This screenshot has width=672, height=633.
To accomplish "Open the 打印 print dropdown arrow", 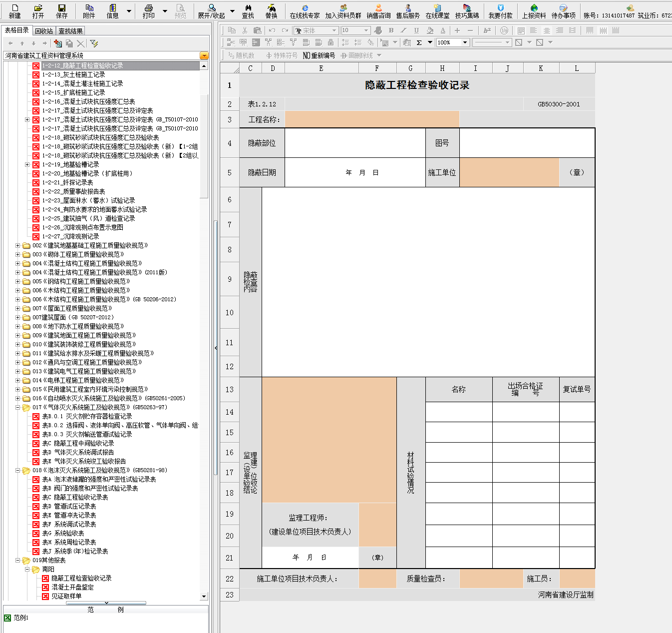I will tap(165, 11).
